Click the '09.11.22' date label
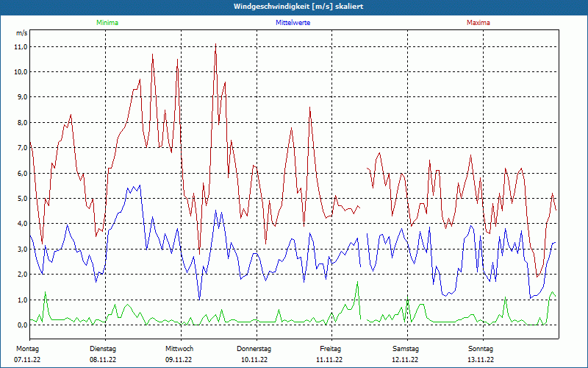588x368 pixels. point(179,360)
